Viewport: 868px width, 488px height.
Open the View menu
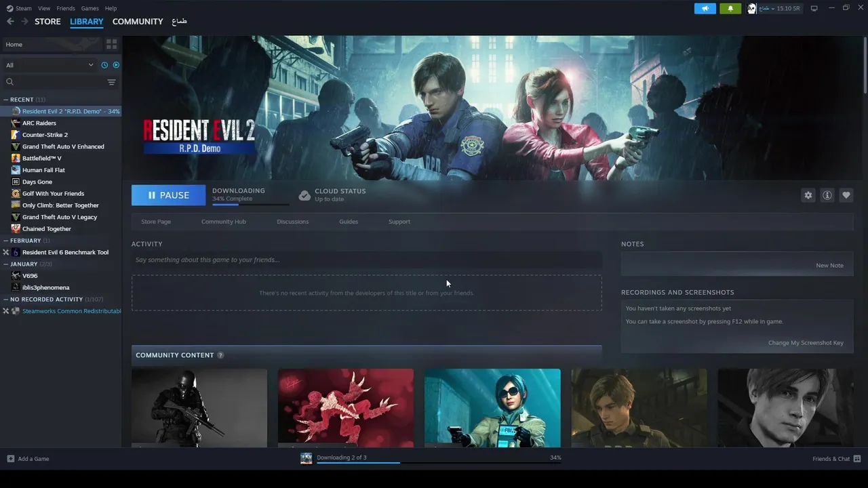click(x=44, y=8)
